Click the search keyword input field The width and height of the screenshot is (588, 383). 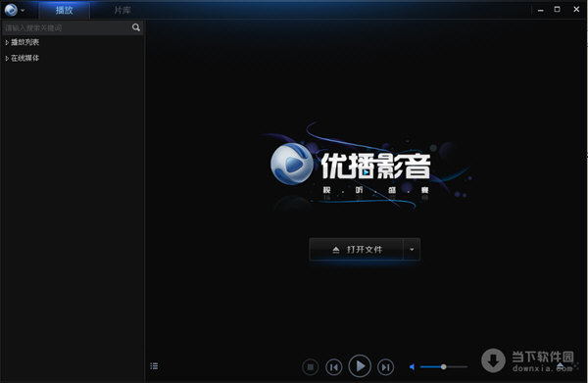pyautogui.click(x=67, y=27)
